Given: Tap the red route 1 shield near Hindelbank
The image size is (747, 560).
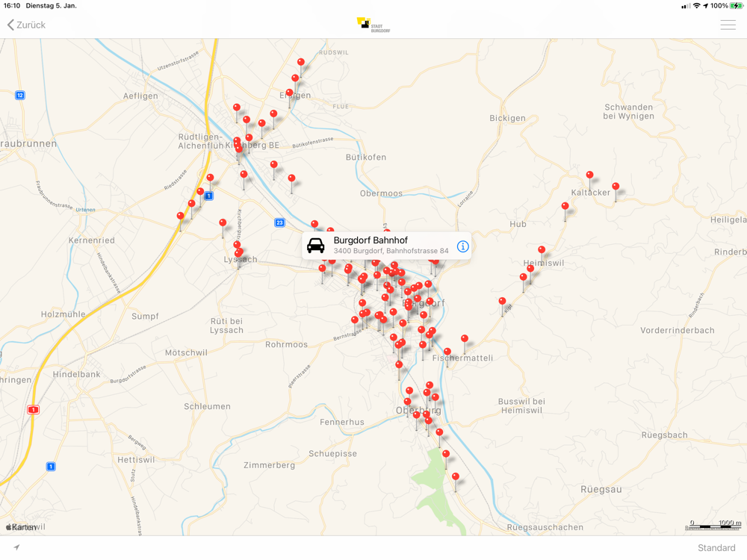Looking at the screenshot, I should [x=34, y=409].
